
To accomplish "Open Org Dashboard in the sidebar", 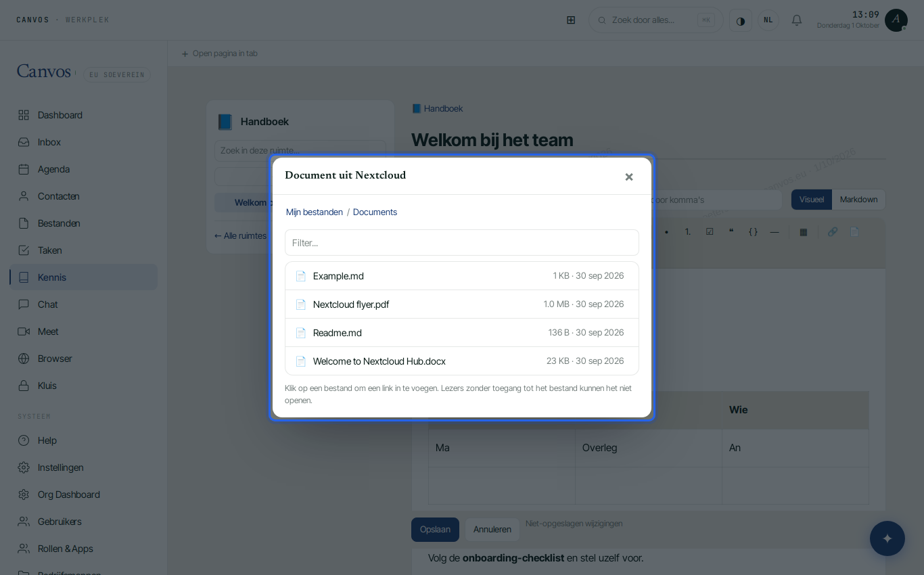I will [83, 495].
